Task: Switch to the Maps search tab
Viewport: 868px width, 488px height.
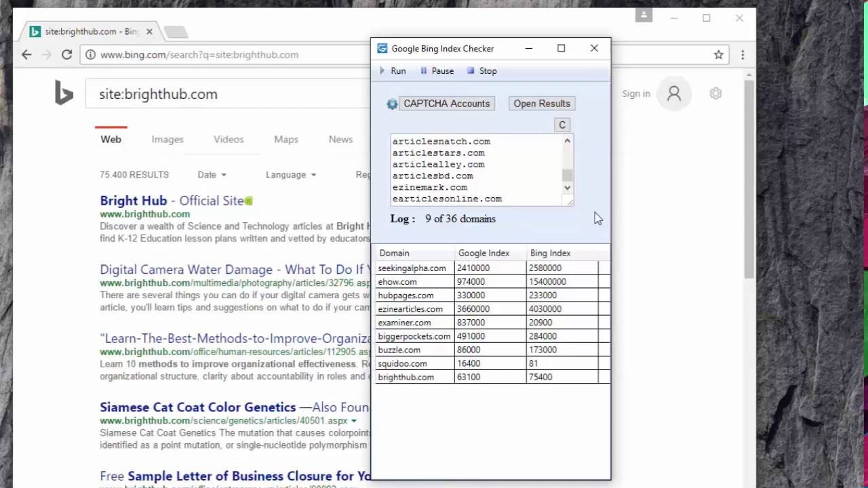Action: click(x=286, y=139)
